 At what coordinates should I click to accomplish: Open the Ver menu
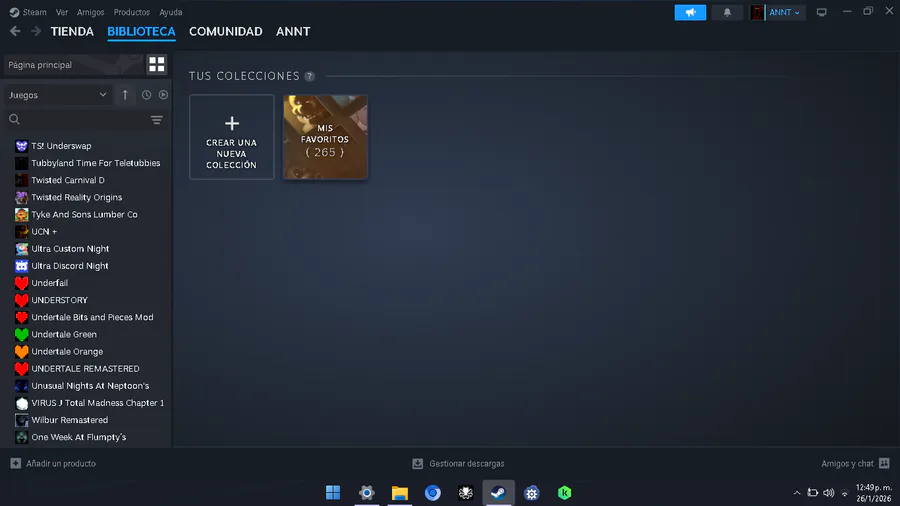click(62, 12)
